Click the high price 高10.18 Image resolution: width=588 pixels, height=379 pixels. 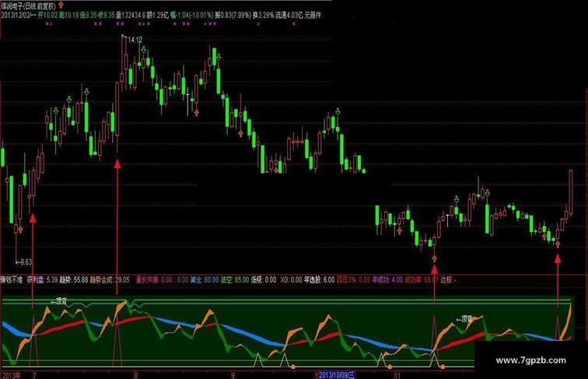point(69,16)
